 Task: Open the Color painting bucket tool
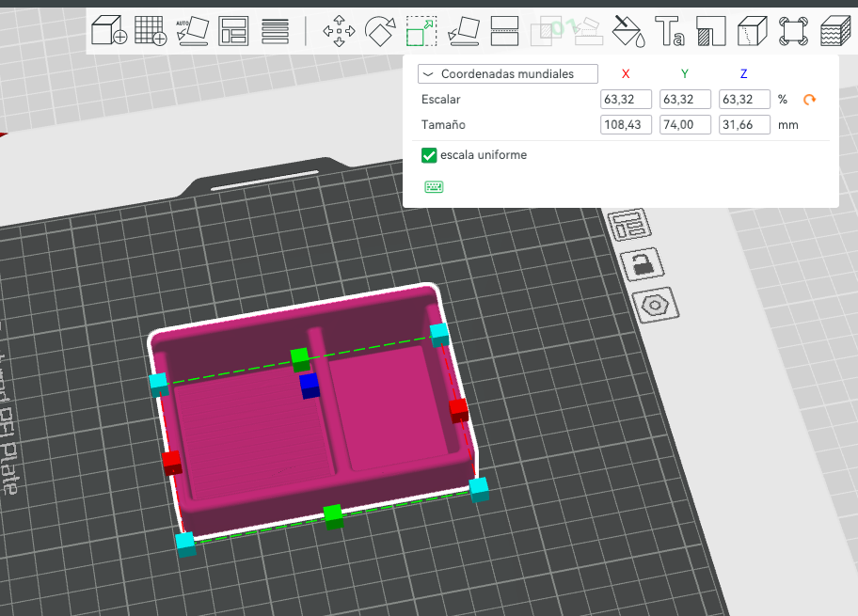(628, 31)
